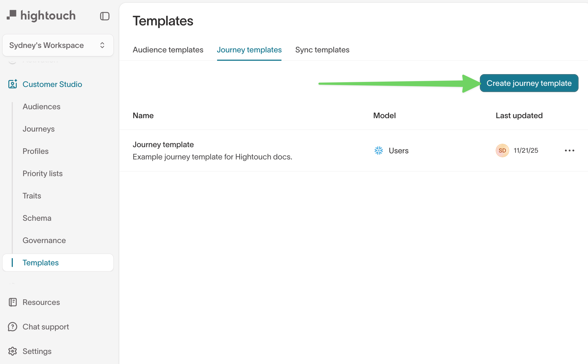Open Schema page
The width and height of the screenshot is (588, 364).
pyautogui.click(x=37, y=218)
